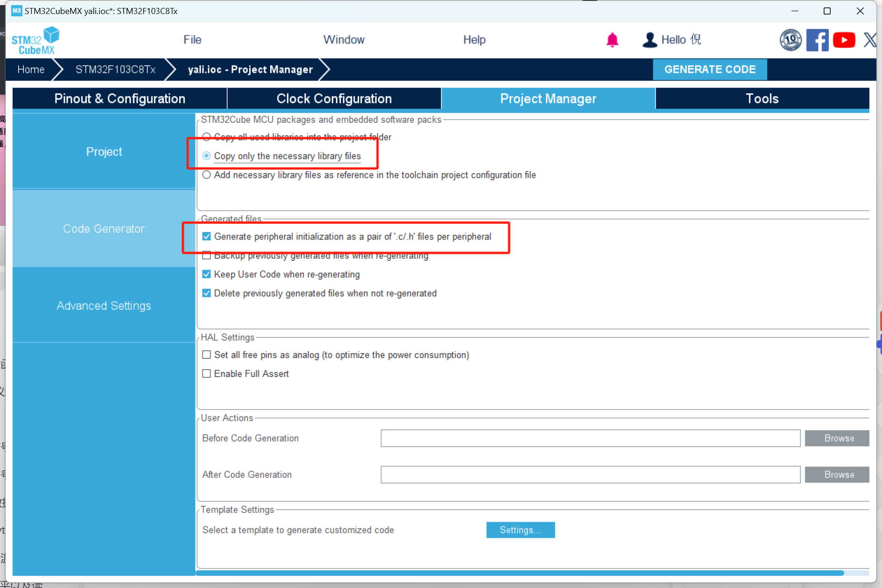Open the Facebook page icon
Image resolution: width=882 pixels, height=588 pixels.
(817, 40)
